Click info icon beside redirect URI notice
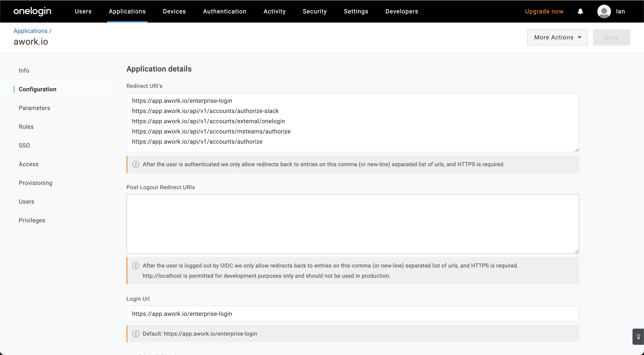This screenshot has height=355, width=644. coord(136,164)
